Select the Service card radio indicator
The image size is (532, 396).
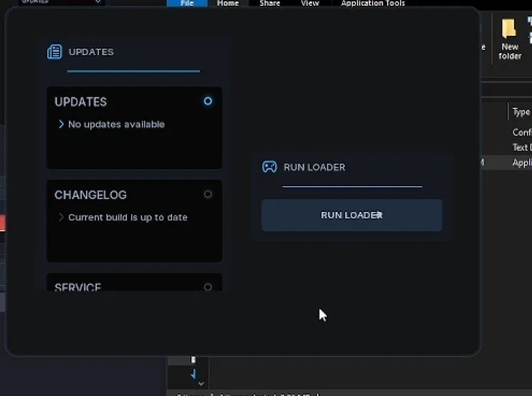pyautogui.click(x=208, y=287)
